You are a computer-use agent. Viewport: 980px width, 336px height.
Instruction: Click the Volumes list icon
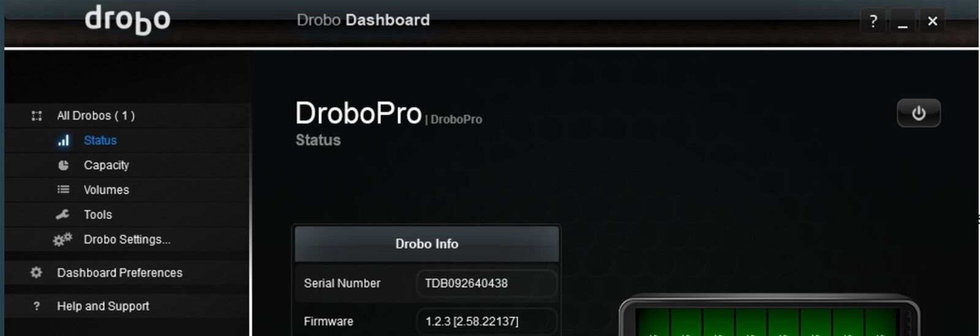[63, 190]
